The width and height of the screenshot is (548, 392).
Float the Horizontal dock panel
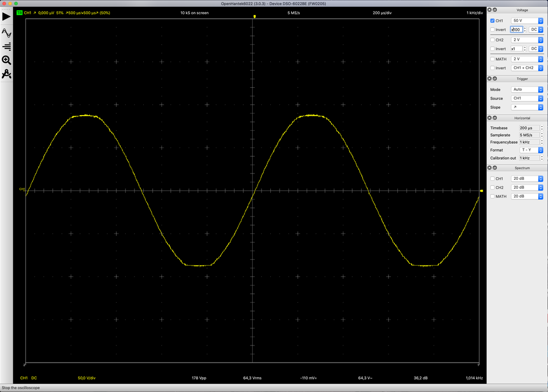point(495,118)
